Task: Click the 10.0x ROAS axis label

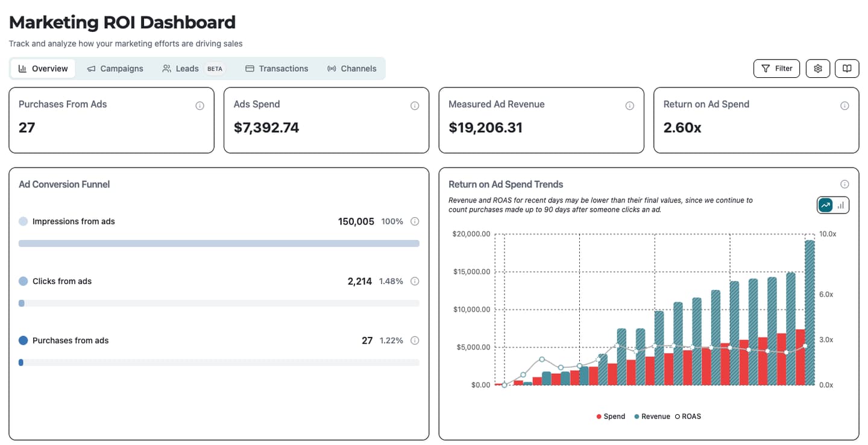Action: coord(828,234)
